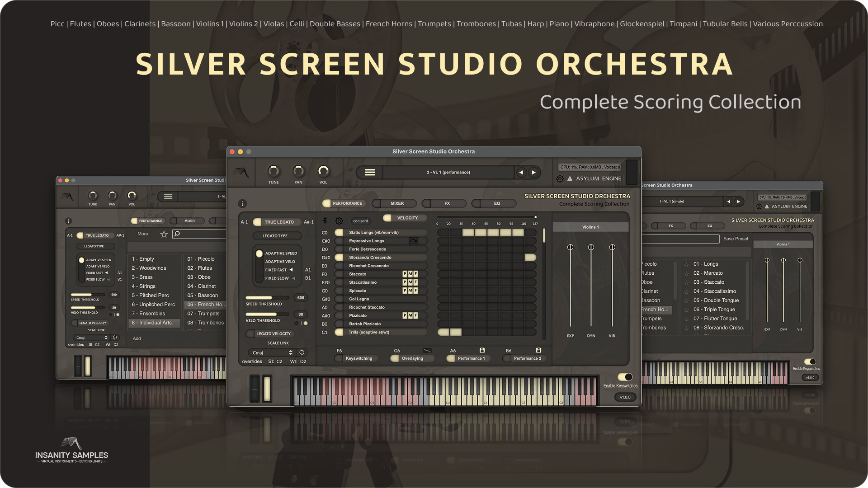
Task: Go to next preset in center window
Action: click(x=534, y=172)
